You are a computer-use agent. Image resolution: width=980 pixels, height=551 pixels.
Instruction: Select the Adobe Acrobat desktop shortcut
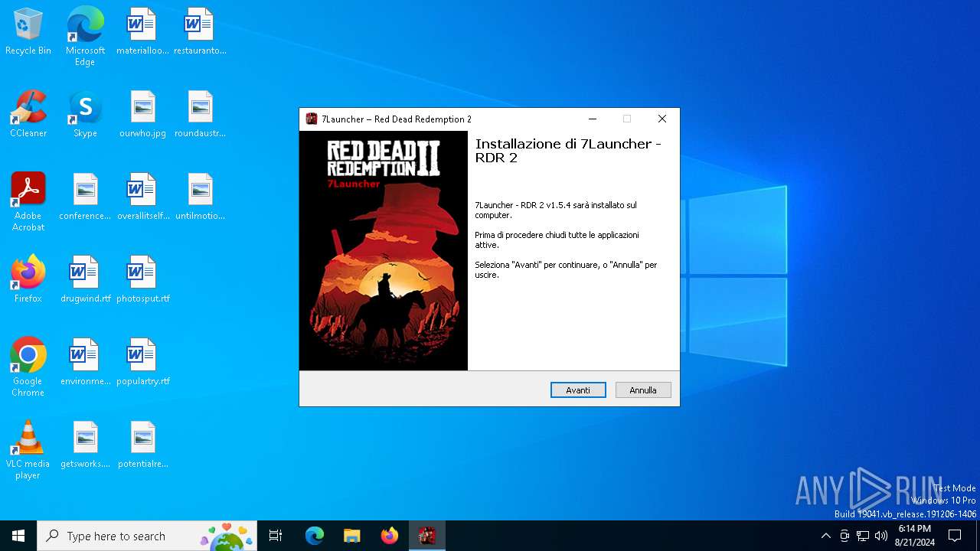(28, 202)
